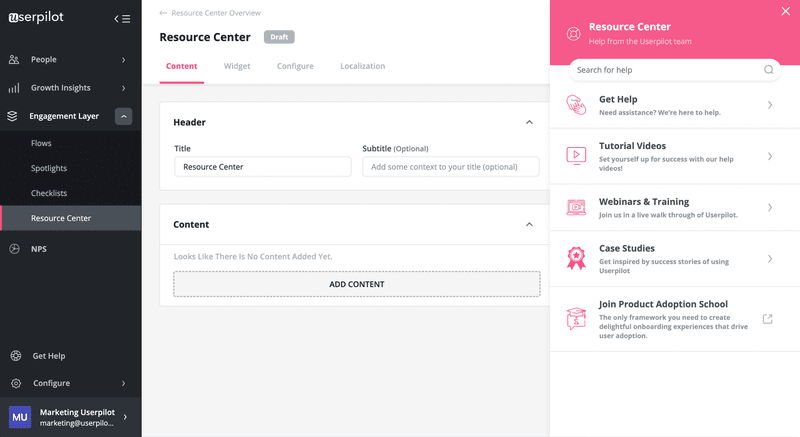800x437 pixels.
Task: Click the NPS gauge icon
Action: pos(14,249)
